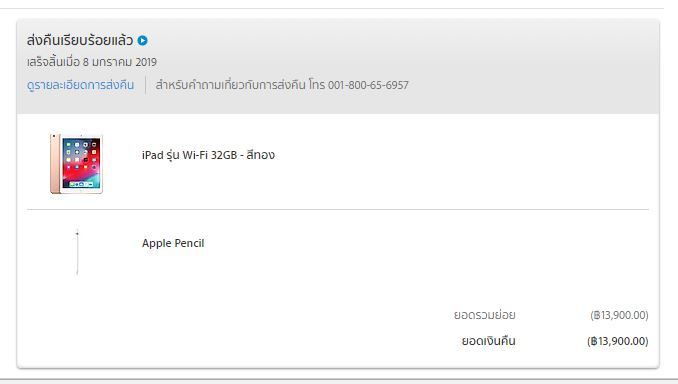The image size is (678, 384).
Task: Click the เสร็จสิ้นเมื่อ status text
Action: [x=53, y=62]
